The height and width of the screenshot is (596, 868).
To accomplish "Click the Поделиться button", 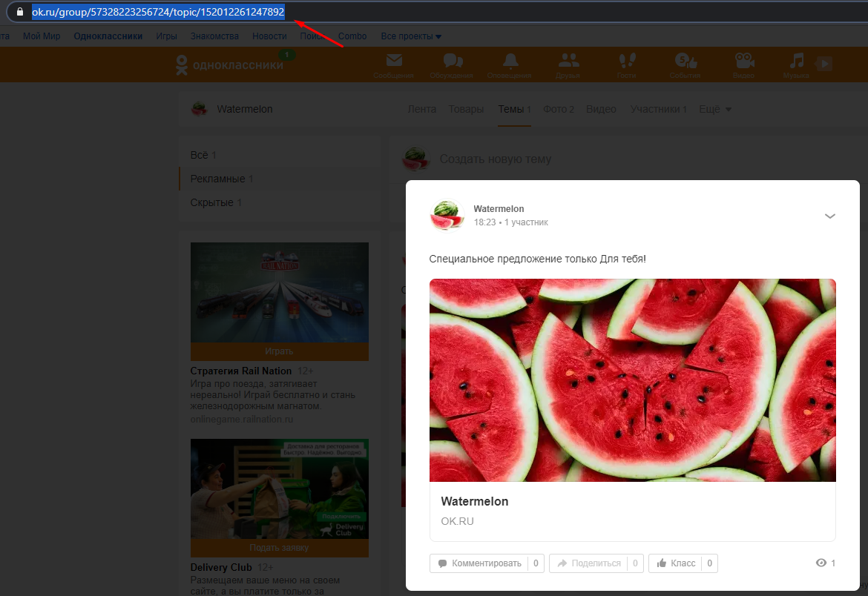I will (596, 563).
